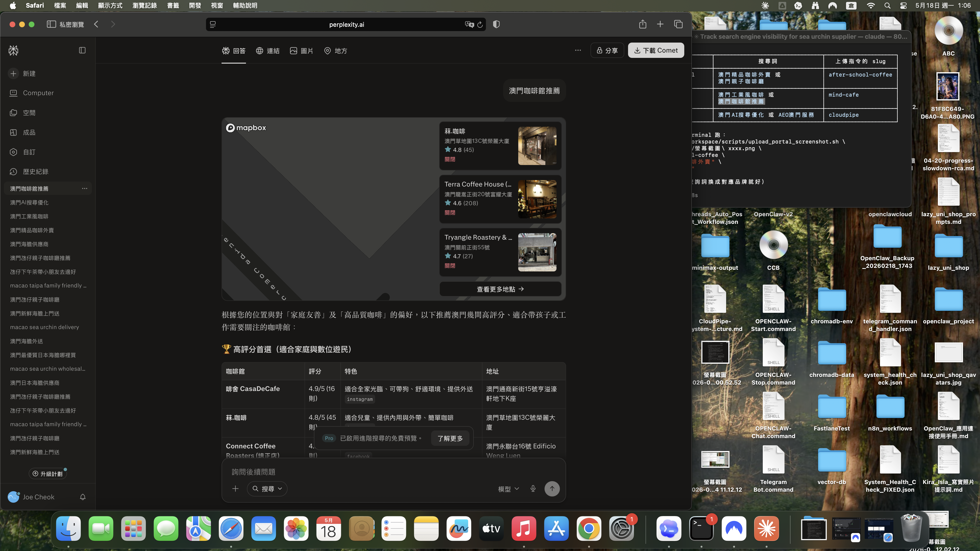The width and height of the screenshot is (980, 551).
Task: Open the 書籤 menu
Action: click(173, 5)
